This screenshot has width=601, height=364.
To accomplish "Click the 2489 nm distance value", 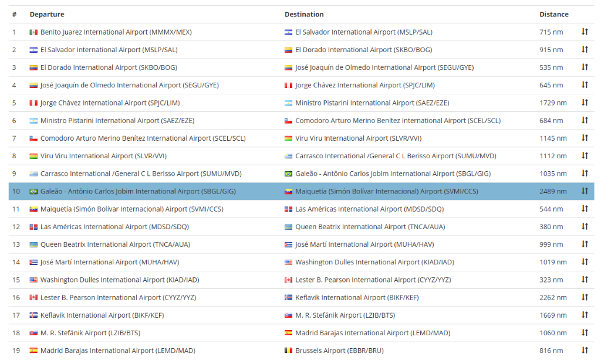I will tap(553, 191).
